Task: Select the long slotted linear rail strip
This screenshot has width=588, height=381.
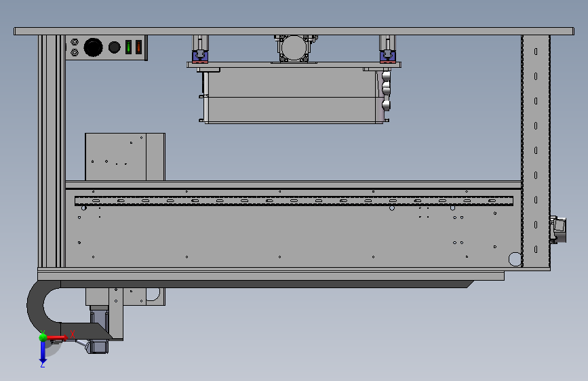Action: (294, 201)
